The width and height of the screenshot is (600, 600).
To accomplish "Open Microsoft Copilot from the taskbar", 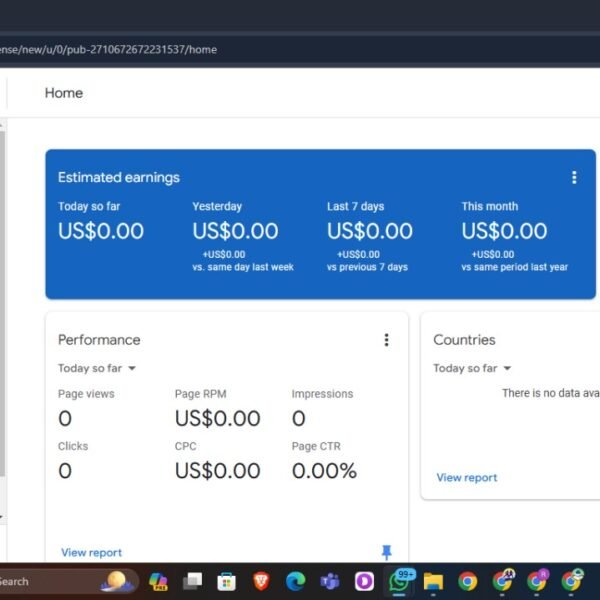I will (x=158, y=582).
